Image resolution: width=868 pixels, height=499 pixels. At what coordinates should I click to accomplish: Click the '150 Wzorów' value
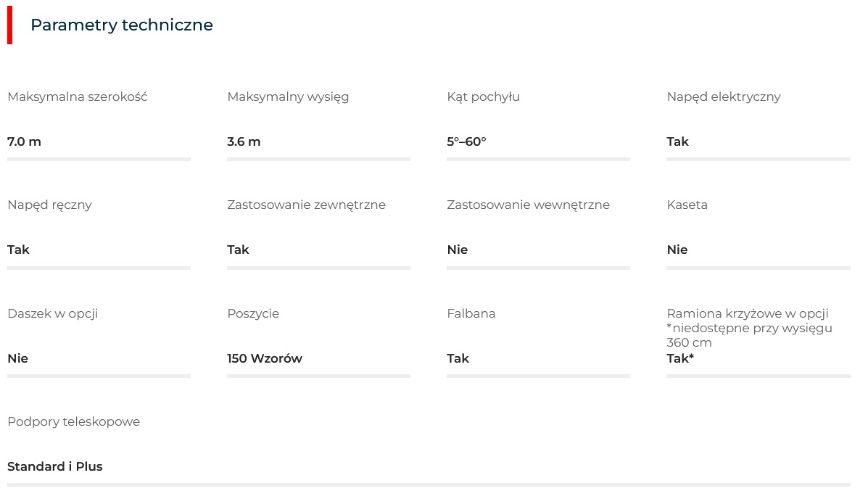(x=265, y=358)
